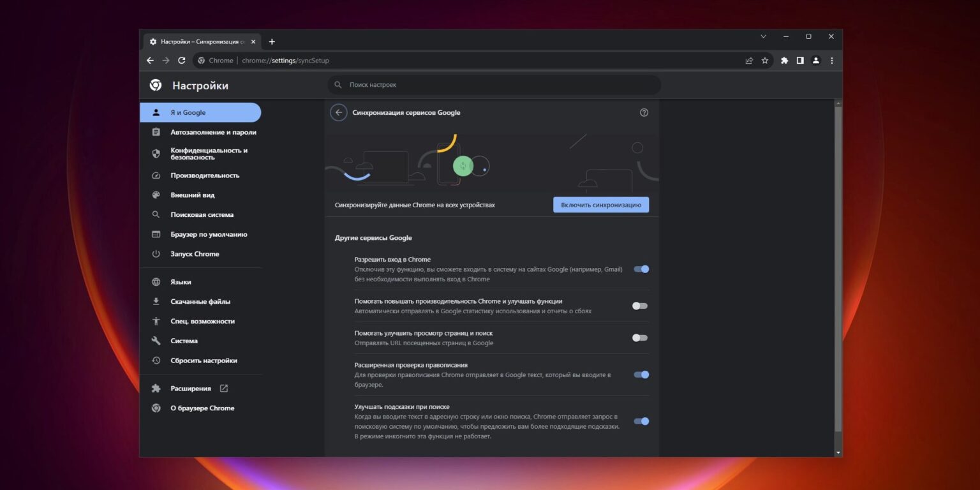Click the bookmark star icon
Screen dimensions: 980x490
(765, 61)
